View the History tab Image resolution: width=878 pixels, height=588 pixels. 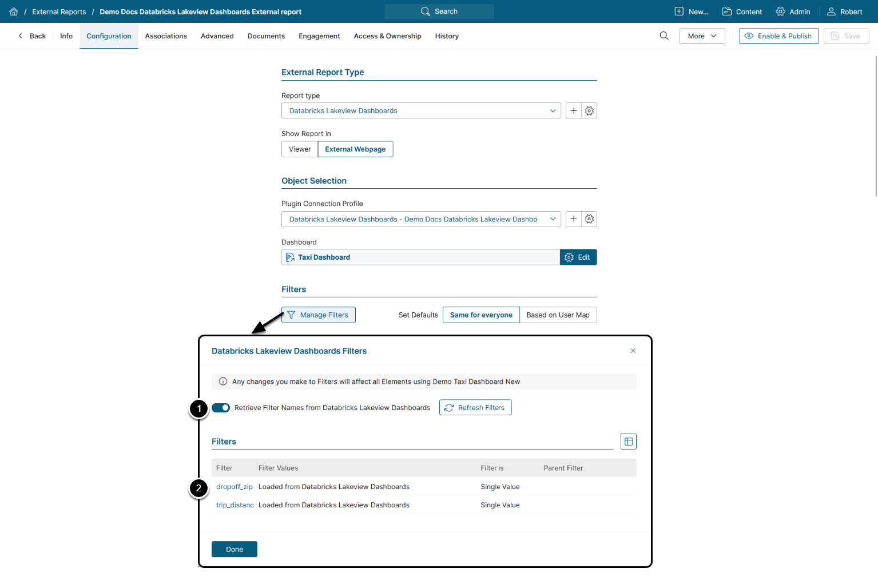[447, 36]
